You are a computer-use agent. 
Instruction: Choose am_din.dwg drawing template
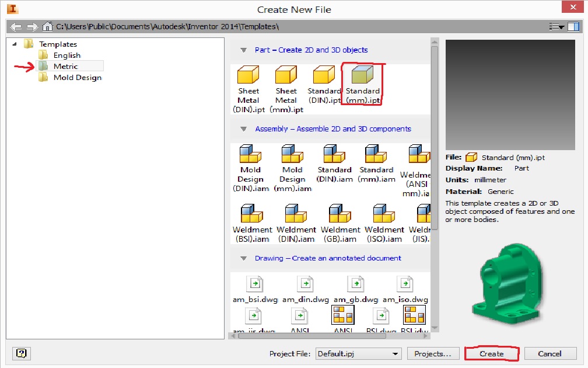(305, 290)
